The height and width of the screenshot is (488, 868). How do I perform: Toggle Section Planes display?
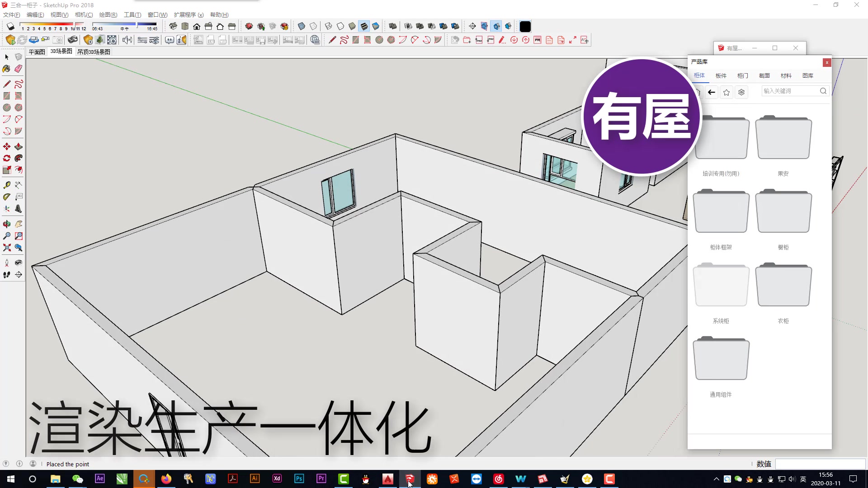pyautogui.click(x=485, y=26)
